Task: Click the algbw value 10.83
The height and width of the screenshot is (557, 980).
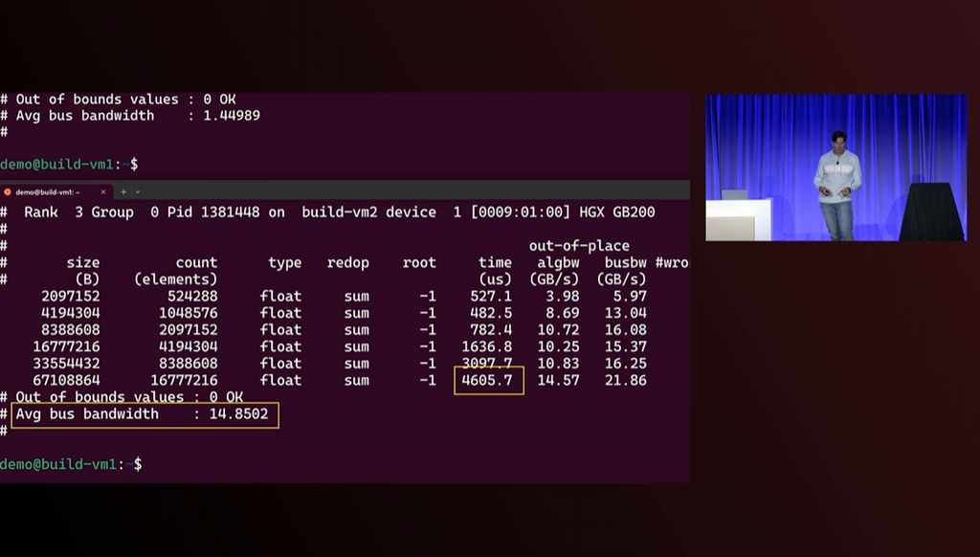Action: 558,364
